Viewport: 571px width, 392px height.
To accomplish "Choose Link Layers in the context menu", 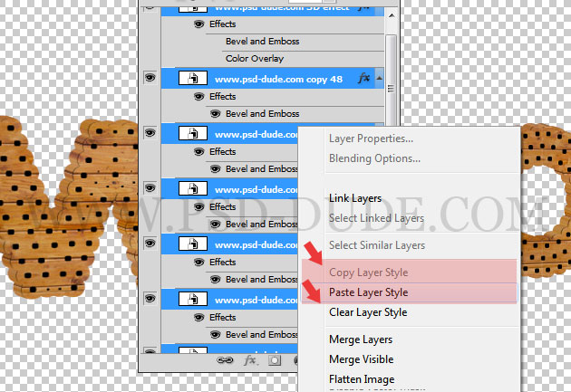I will pyautogui.click(x=355, y=198).
